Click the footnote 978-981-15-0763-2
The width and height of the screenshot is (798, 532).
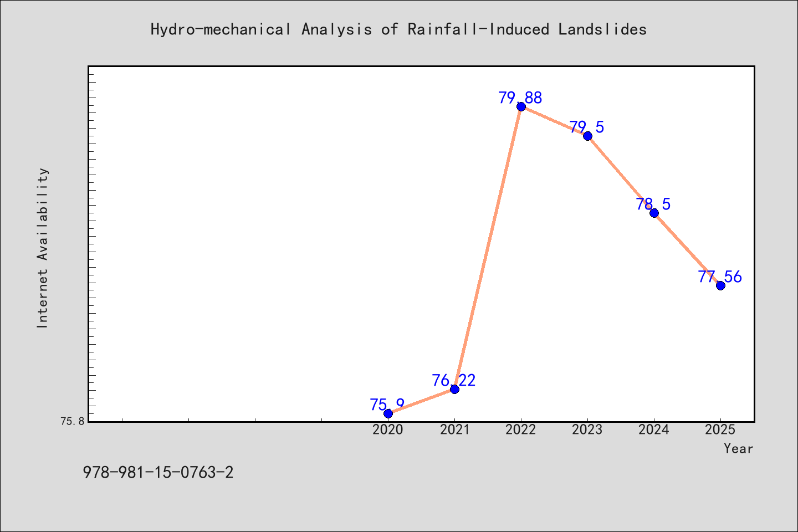tap(158, 473)
